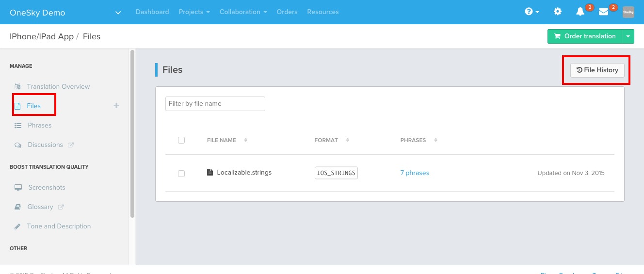This screenshot has width=644, height=274.
Task: Click the Glossary book icon
Action: (x=18, y=207)
